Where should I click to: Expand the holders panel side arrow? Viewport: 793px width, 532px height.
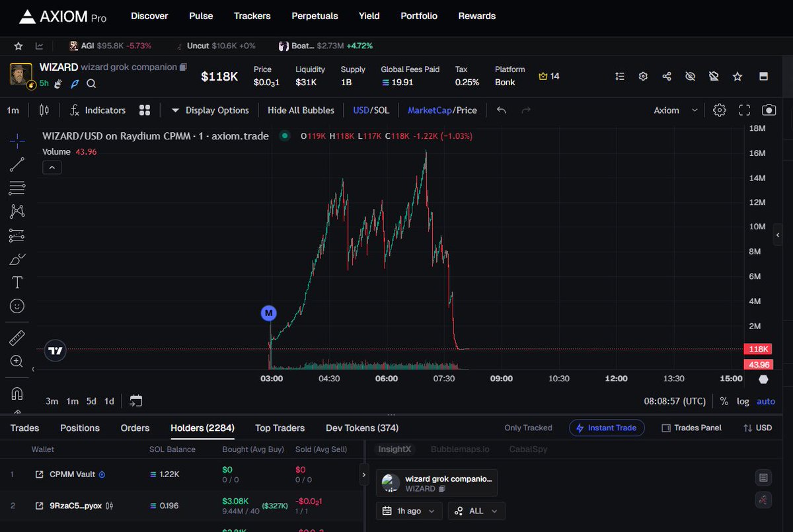click(363, 475)
